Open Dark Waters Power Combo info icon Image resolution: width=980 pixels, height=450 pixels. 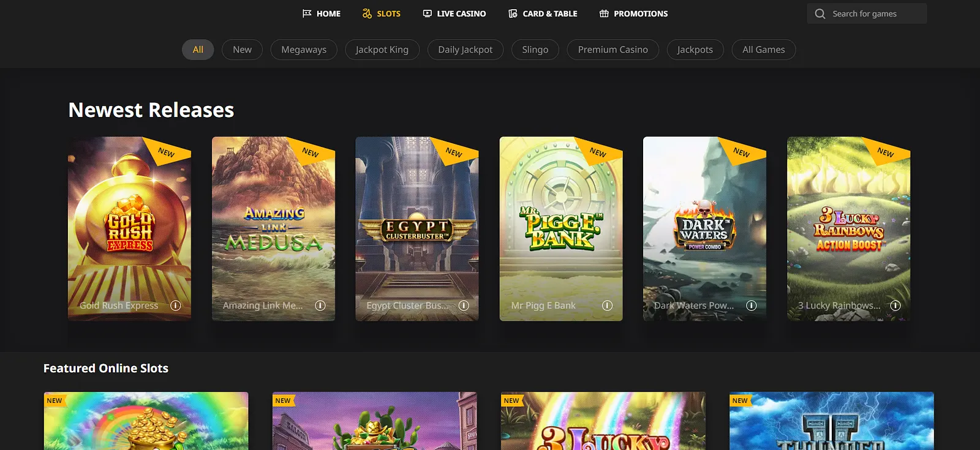coord(751,306)
